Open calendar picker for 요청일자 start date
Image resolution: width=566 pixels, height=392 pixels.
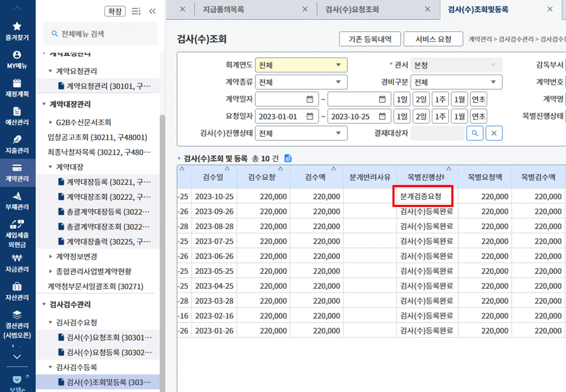(x=310, y=116)
